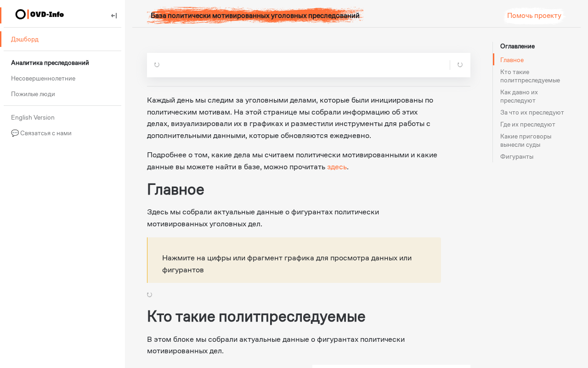This screenshot has height=368, width=588.
Task: Jump to Кто такие политпреследуемые contents entry
Action: 530,76
